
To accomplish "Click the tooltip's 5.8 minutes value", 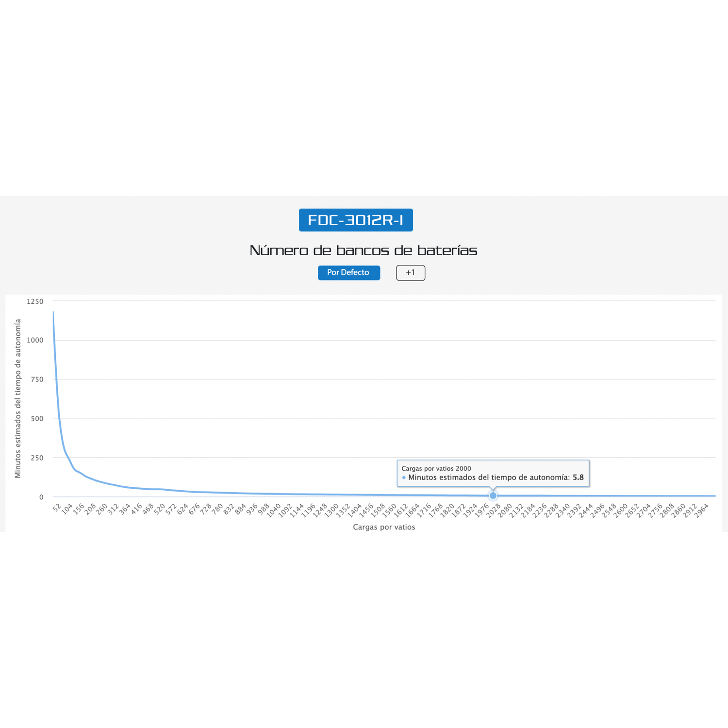I will 578,478.
